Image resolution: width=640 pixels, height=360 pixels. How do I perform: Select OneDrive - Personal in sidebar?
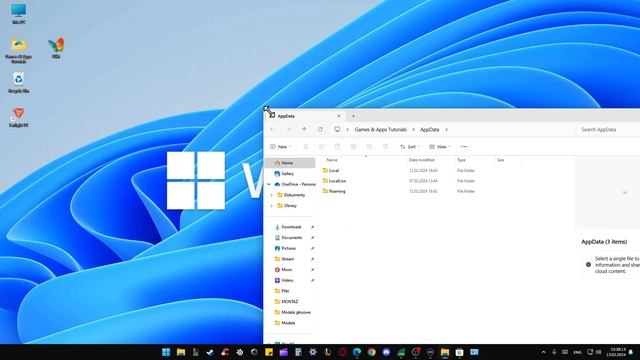[295, 184]
